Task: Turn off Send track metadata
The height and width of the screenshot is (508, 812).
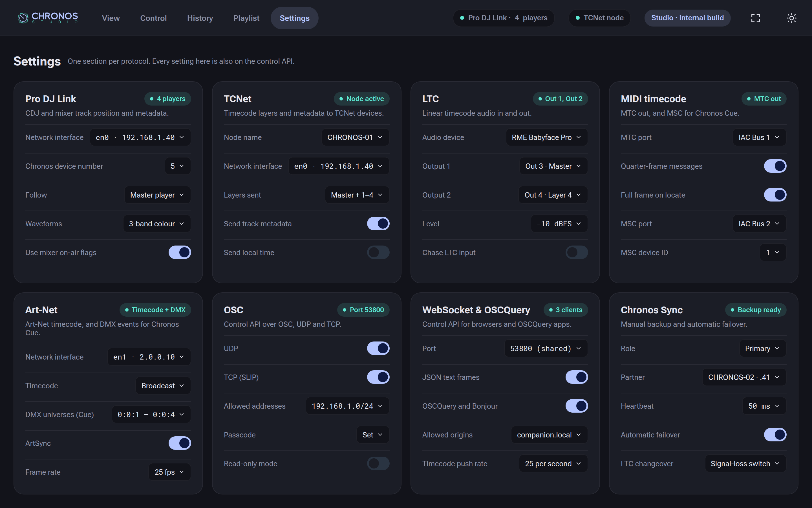Action: point(378,224)
